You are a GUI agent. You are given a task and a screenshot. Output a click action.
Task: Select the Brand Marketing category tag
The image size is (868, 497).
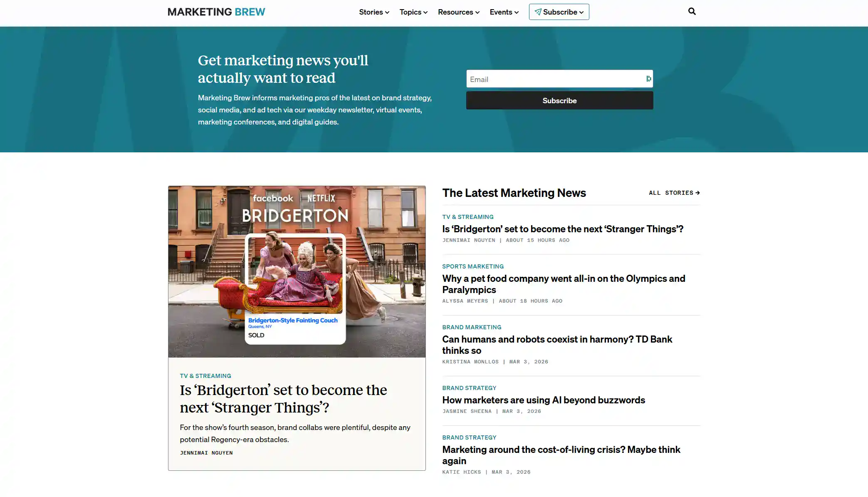point(472,327)
